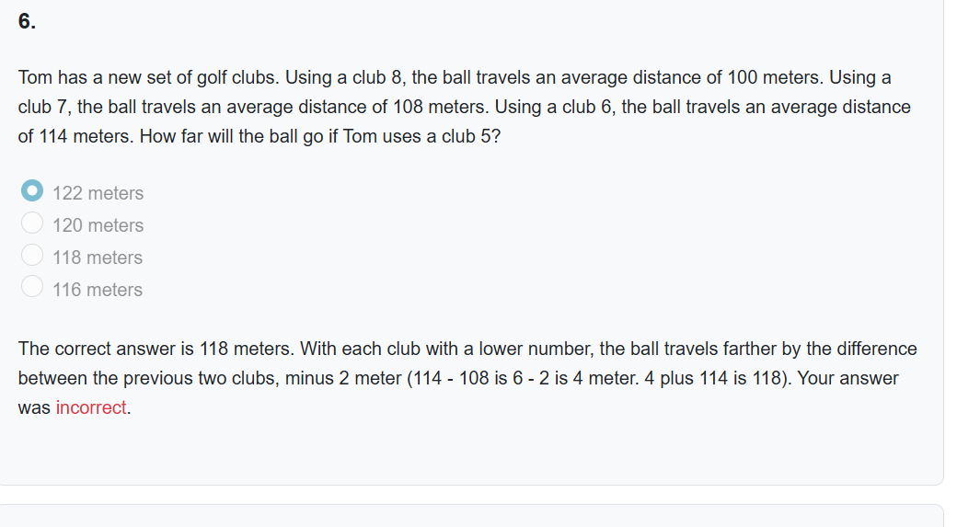980x527 pixels.
Task: Pick the 118 meters radio option
Action: (32, 255)
